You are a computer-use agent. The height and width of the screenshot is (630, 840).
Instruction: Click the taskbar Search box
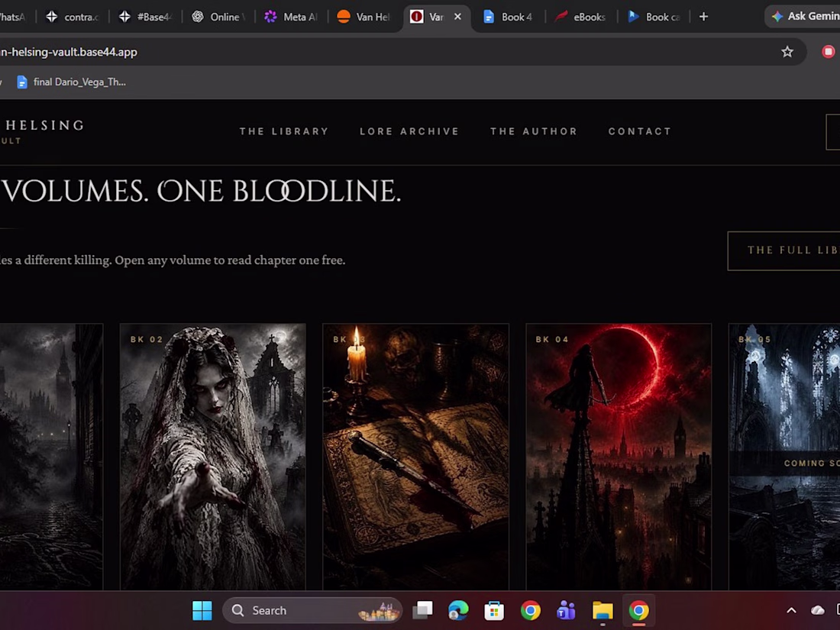pos(312,610)
